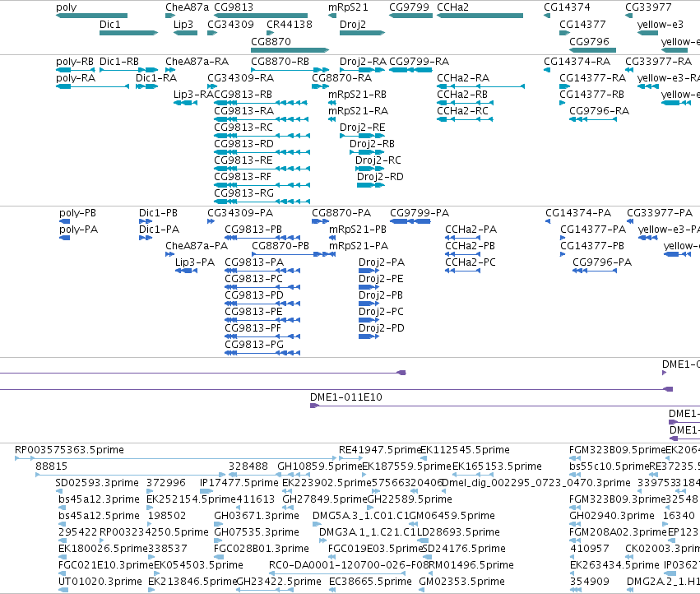Select transcript Dic1-RB
This screenshot has width=700, height=594.
pos(128,70)
